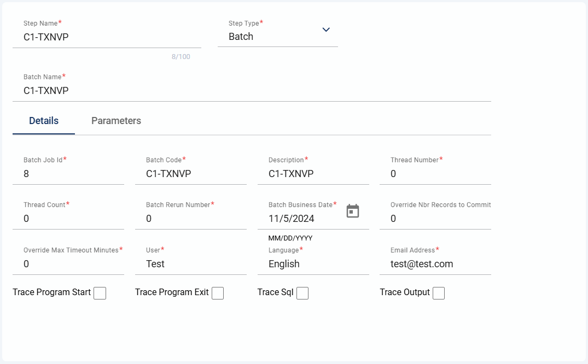This screenshot has width=588, height=364.
Task: Enable Trace Program Start checkbox
Action: click(100, 293)
